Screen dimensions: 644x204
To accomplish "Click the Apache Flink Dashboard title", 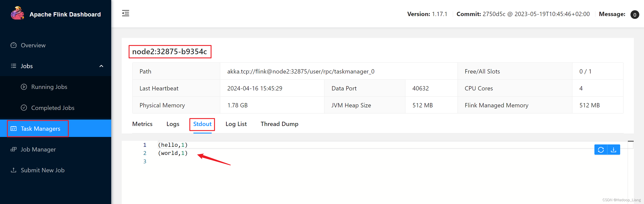I will [65, 14].
